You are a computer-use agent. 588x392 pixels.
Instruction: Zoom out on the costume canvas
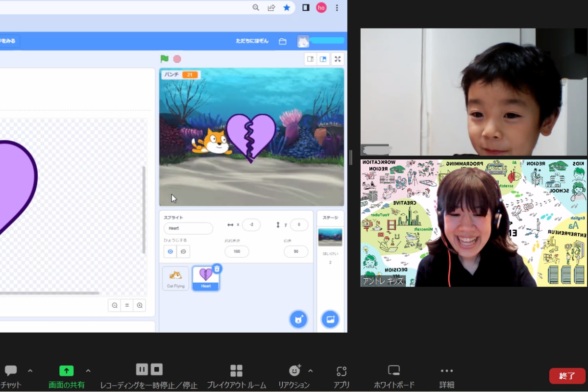115,305
